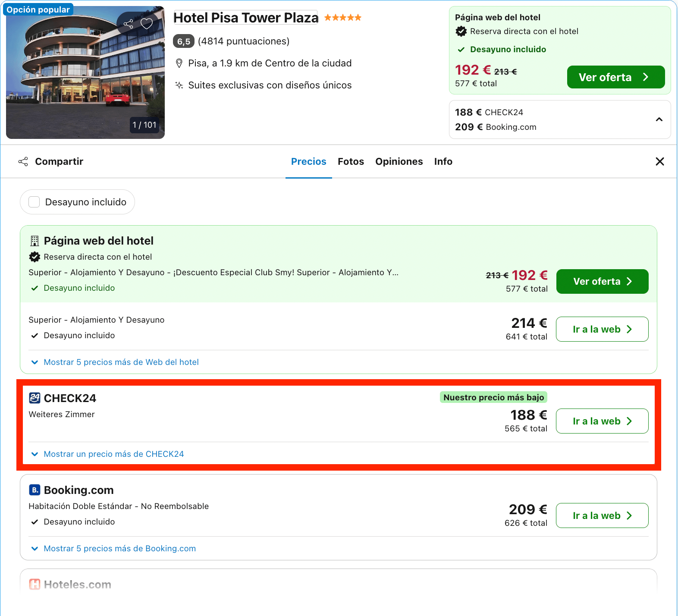
Task: Click the Opción popular badge
Action: pyautogui.click(x=38, y=9)
